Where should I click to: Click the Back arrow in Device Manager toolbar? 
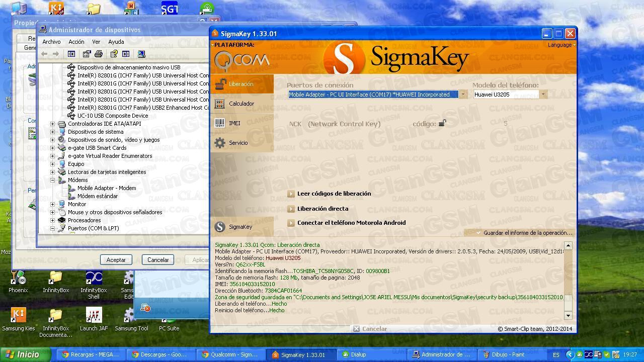tap(44, 54)
